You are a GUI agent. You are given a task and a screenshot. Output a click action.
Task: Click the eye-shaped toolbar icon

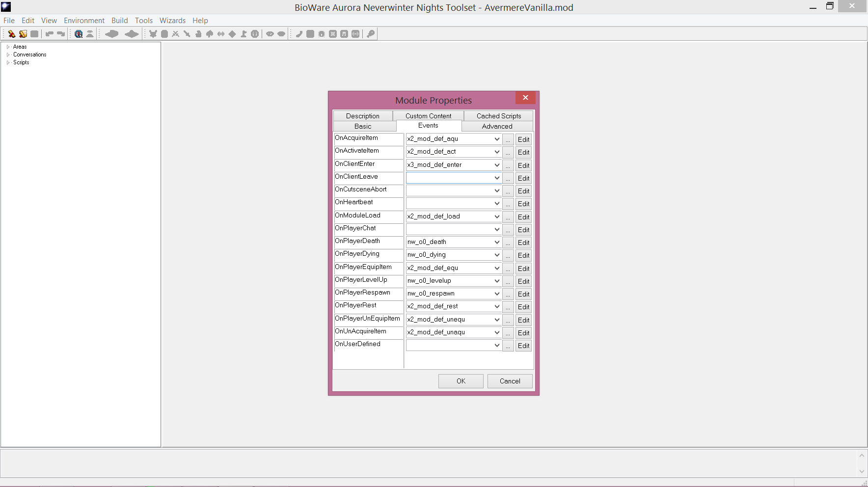(270, 34)
